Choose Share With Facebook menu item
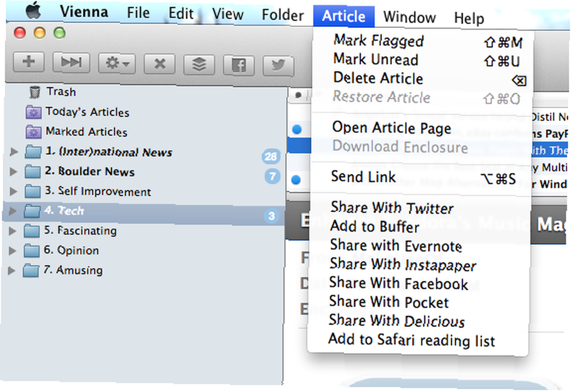Viewport: 571px width, 392px height. 419,284
